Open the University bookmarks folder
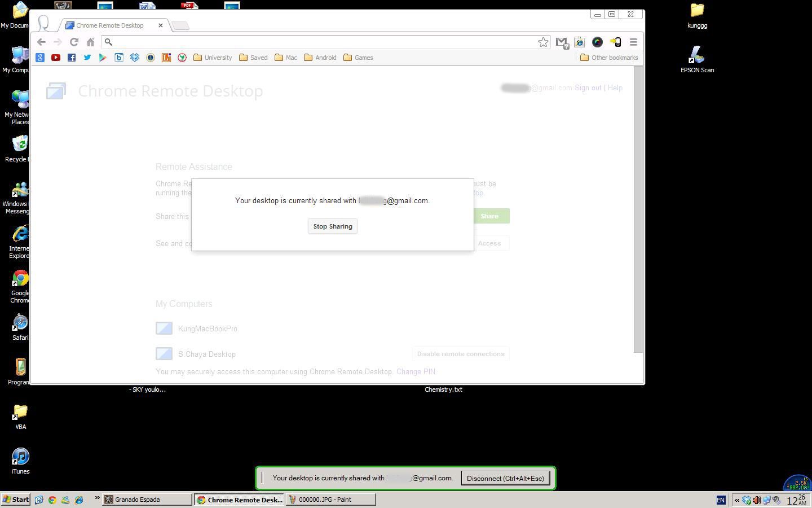Image resolution: width=812 pixels, height=508 pixels. tap(213, 58)
